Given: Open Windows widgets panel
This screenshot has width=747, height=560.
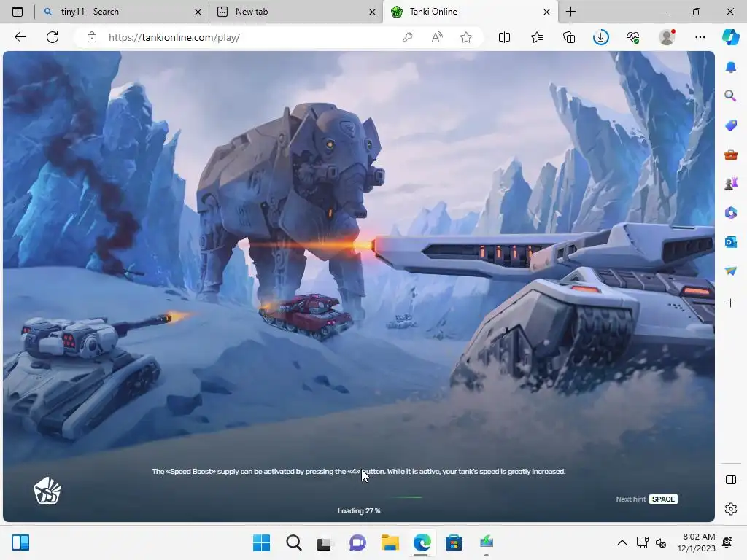Looking at the screenshot, I should point(20,542).
